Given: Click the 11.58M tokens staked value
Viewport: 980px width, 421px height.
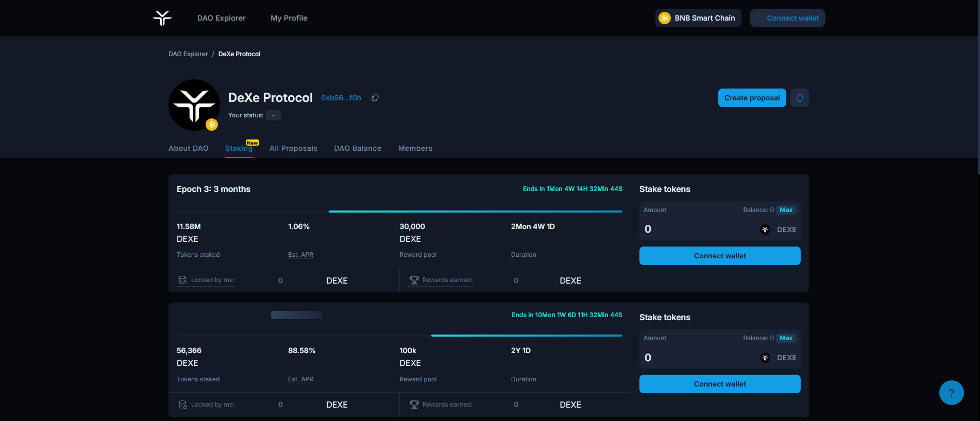Looking at the screenshot, I should click(x=189, y=226).
